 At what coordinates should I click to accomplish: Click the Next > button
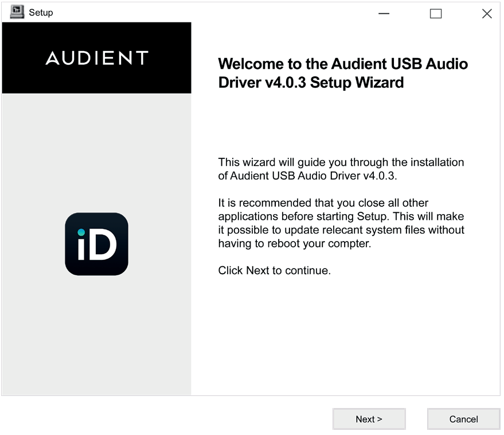(x=369, y=419)
